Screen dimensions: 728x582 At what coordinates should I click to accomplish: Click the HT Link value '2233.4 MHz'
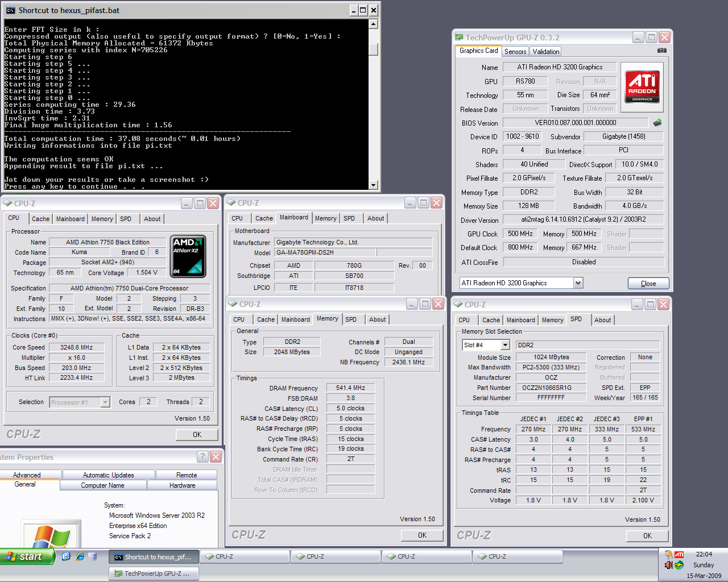coord(77,378)
